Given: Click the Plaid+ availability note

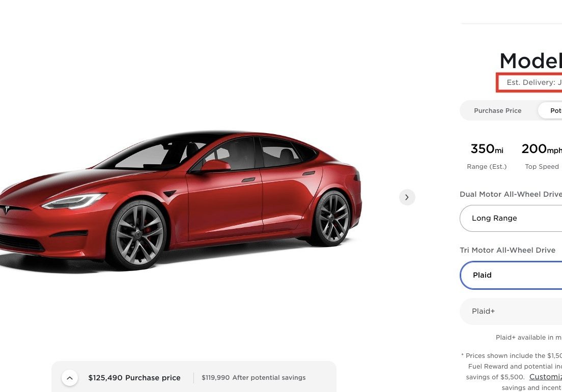Looking at the screenshot, I should pos(529,337).
